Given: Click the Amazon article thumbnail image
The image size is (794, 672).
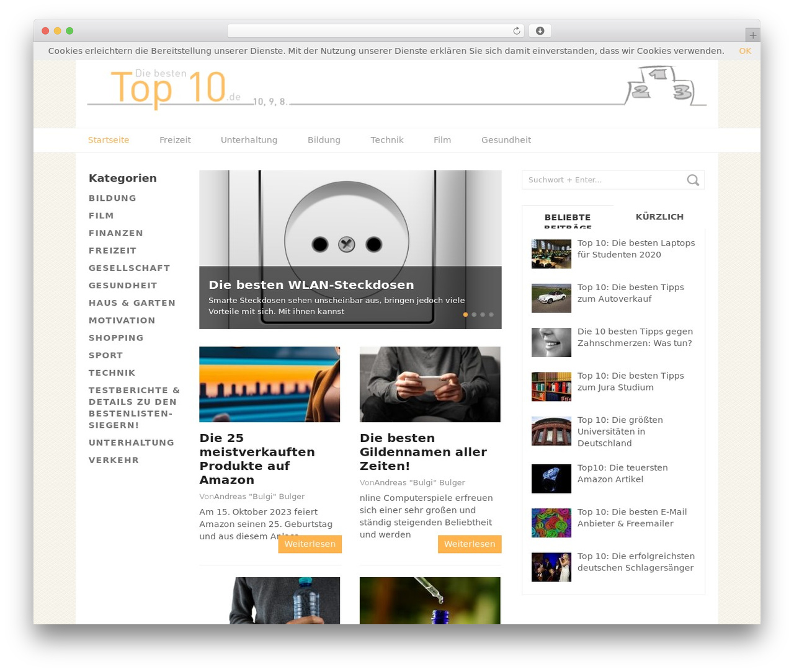Looking at the screenshot, I should coord(270,384).
